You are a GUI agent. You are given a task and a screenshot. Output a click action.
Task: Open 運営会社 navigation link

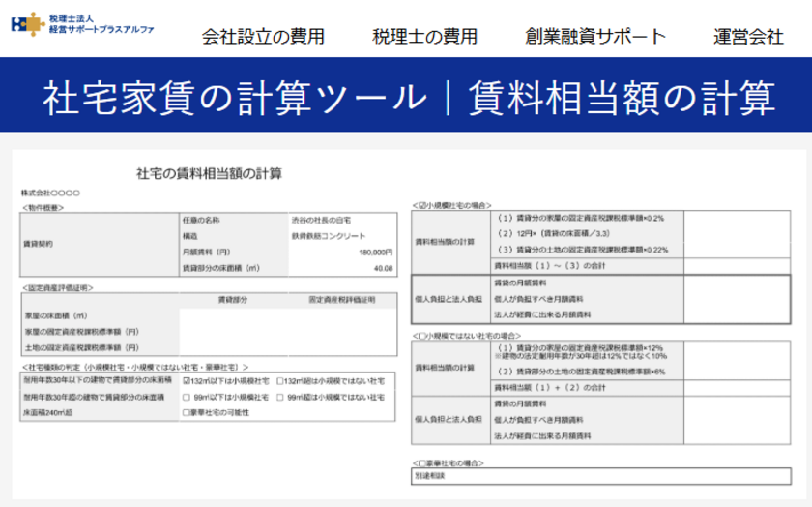coord(748,37)
